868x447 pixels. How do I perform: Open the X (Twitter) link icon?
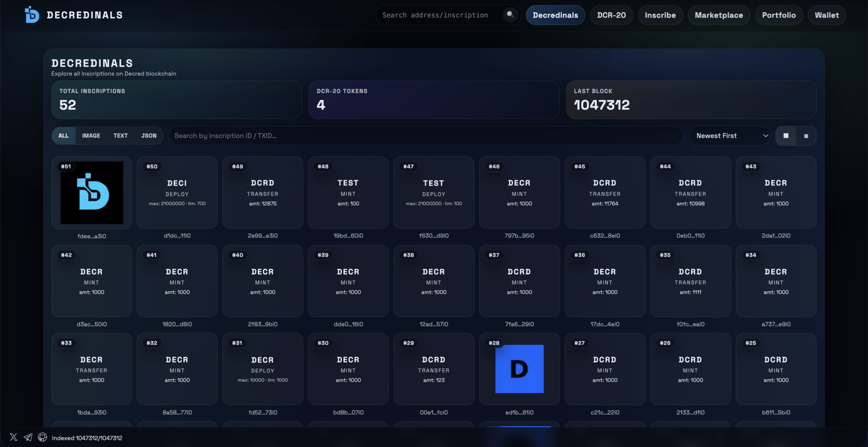point(14,438)
